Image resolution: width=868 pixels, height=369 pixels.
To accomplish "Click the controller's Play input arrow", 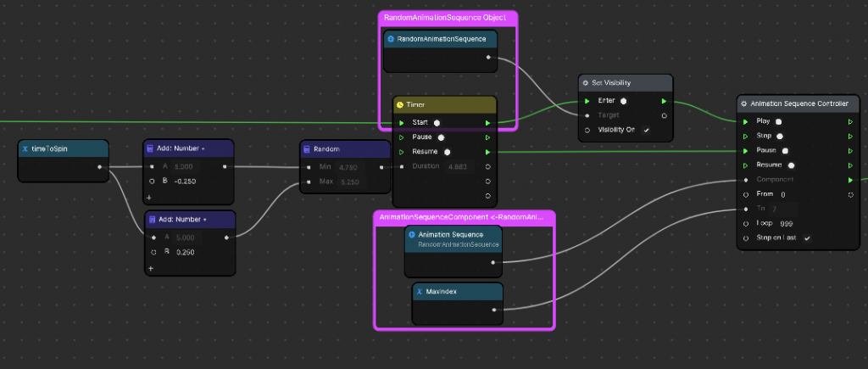I will click(746, 121).
